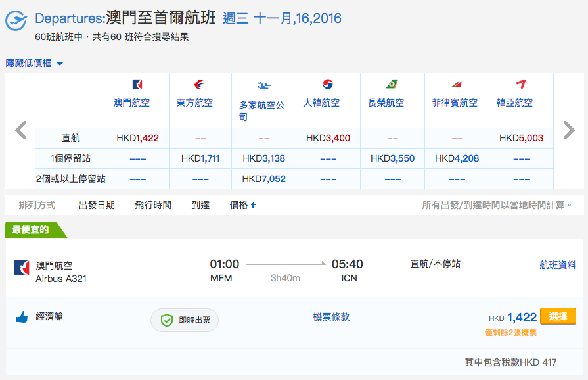Sort flights by 到達 time
This screenshot has height=380, width=588.
point(200,205)
